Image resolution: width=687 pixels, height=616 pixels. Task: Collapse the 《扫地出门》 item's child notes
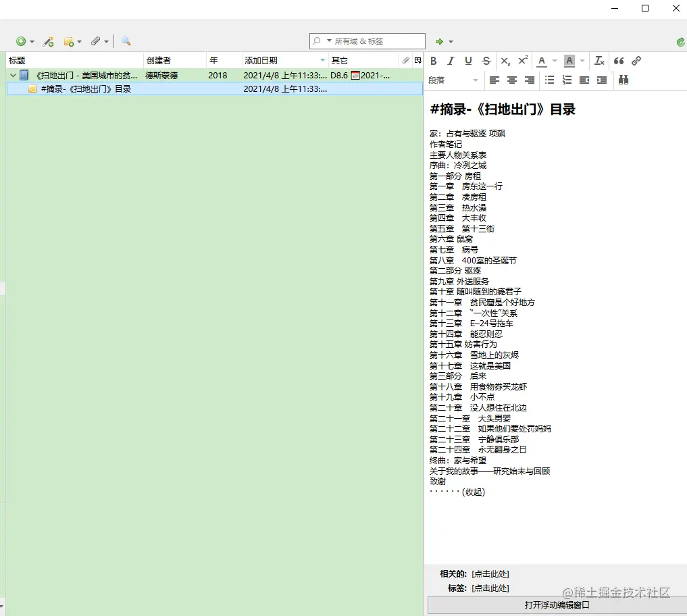click(12, 75)
